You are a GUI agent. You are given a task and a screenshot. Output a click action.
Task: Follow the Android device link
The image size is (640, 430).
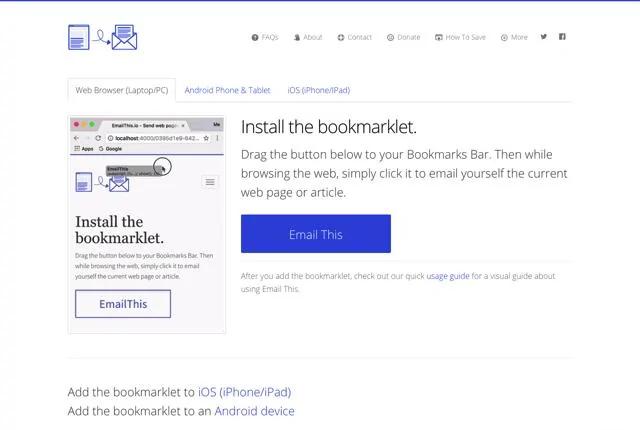click(254, 411)
